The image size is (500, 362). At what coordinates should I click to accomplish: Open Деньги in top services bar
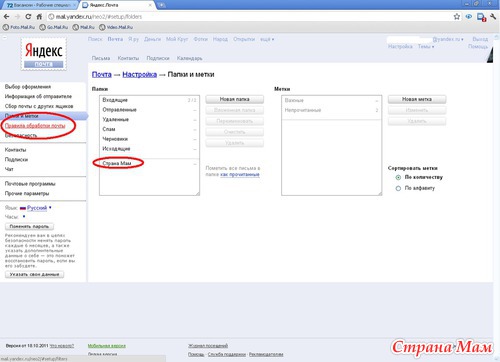(152, 39)
